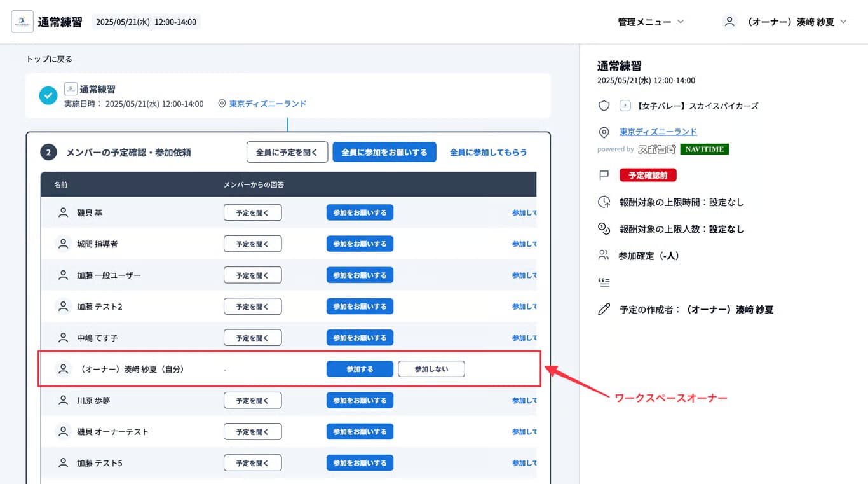Click the blue check circle beside 通常練習

click(48, 95)
